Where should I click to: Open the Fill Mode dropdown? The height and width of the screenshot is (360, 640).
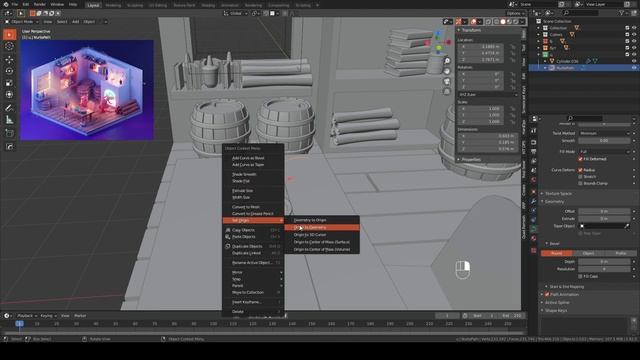coord(604,151)
